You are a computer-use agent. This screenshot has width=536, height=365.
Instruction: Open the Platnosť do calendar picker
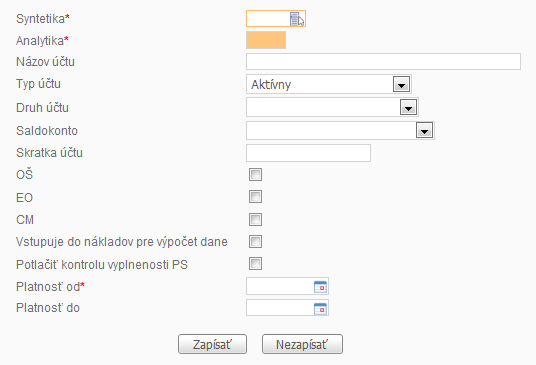point(320,309)
